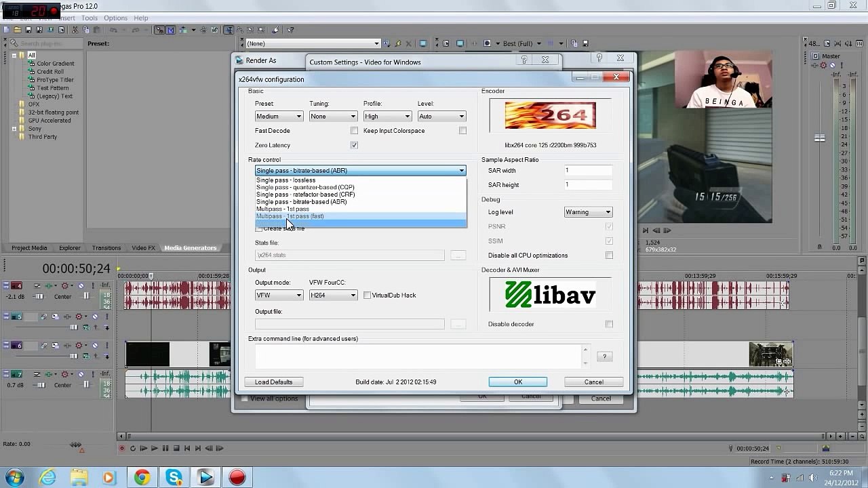Click Stop in the timeline transport
This screenshot has height=488, width=868.
[x=176, y=448]
